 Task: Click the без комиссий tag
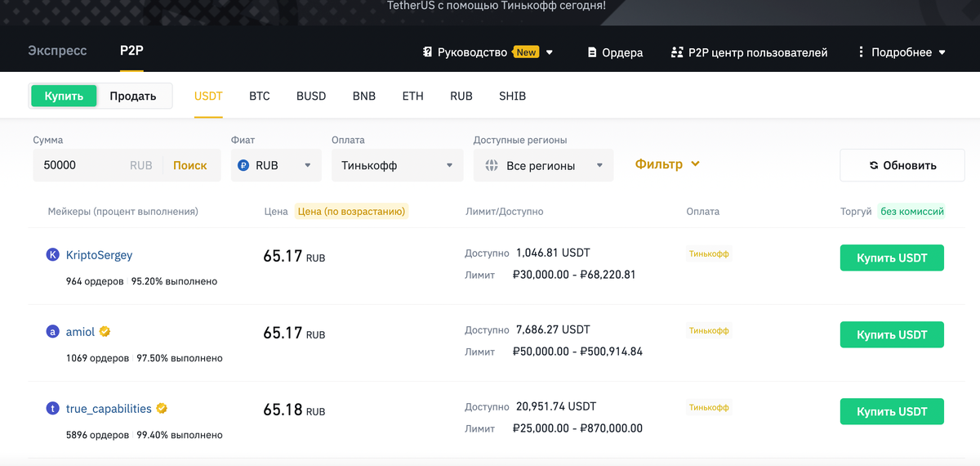(x=912, y=211)
